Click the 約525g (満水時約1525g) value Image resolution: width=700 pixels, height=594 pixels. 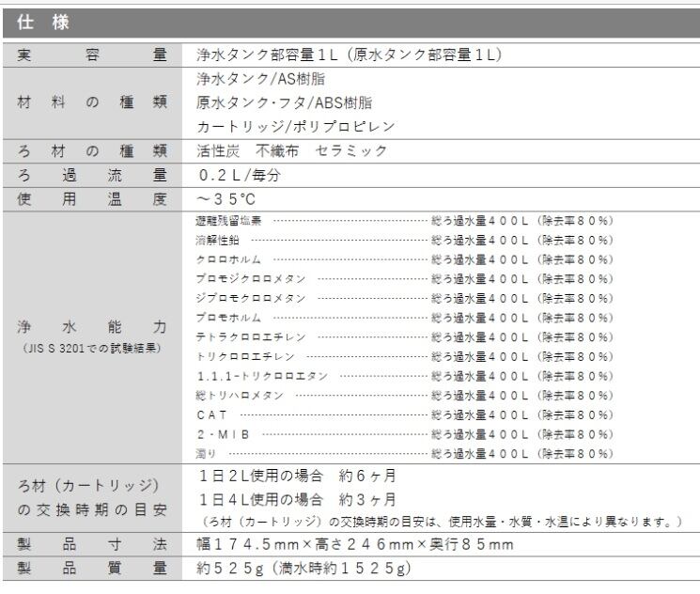coord(303,569)
